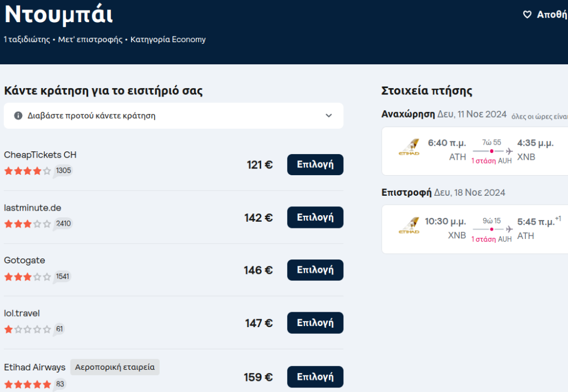Select the lastminute.de offer for 142 €

(315, 217)
